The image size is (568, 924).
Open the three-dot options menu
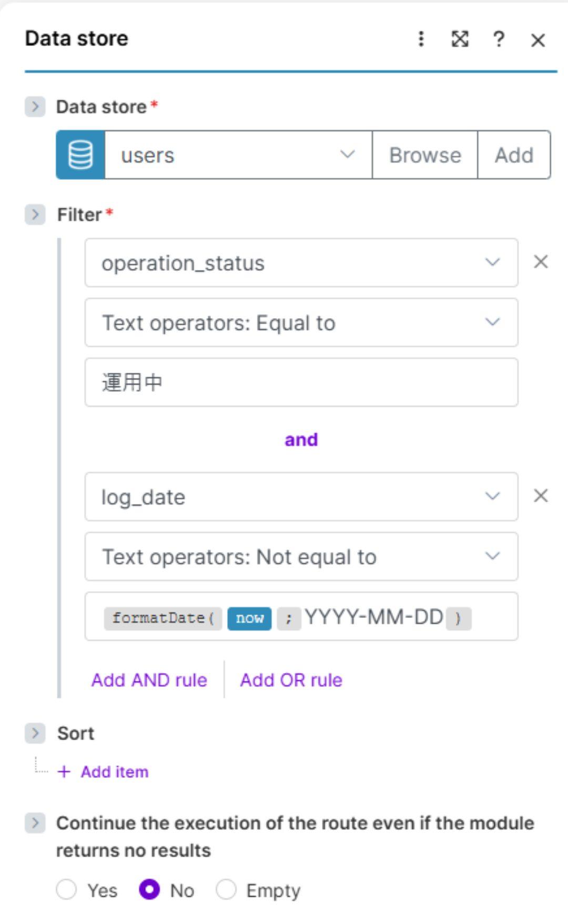pos(421,39)
